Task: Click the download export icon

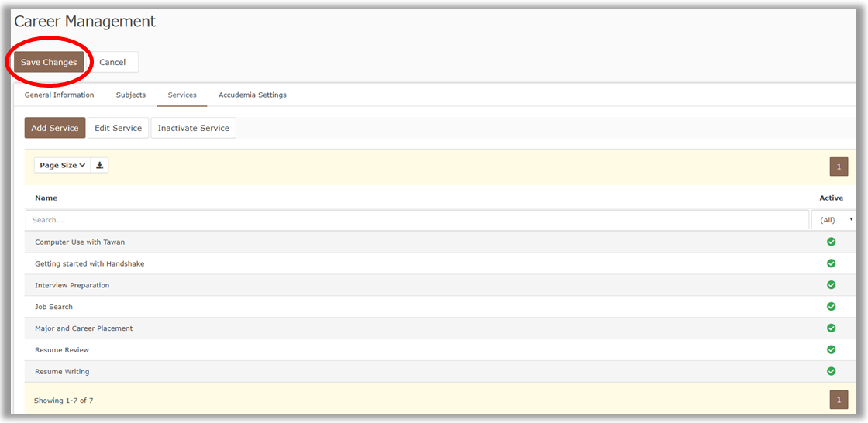Action: tap(100, 165)
